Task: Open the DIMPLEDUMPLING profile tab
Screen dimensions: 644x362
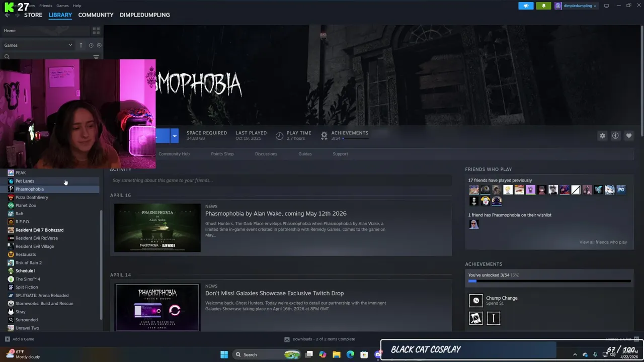Action: tap(145, 15)
